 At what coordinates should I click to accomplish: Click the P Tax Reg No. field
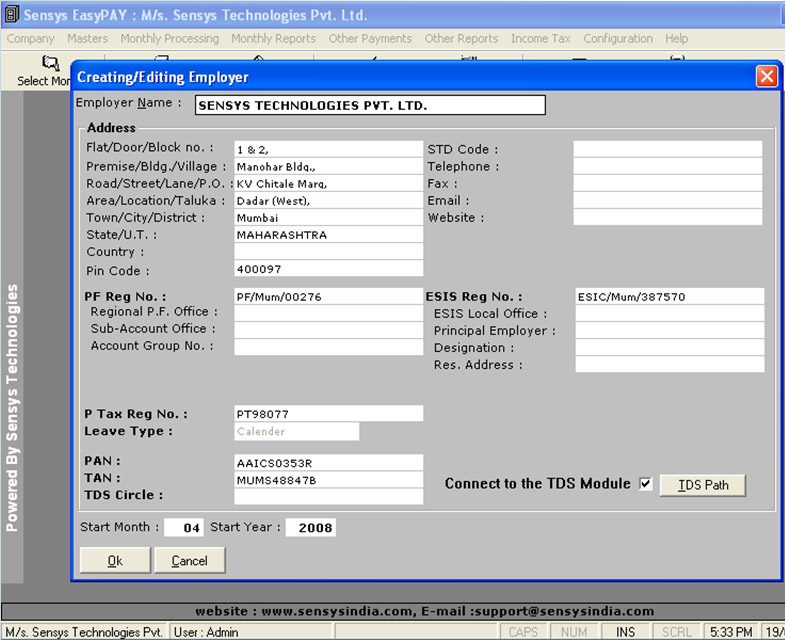(x=328, y=414)
